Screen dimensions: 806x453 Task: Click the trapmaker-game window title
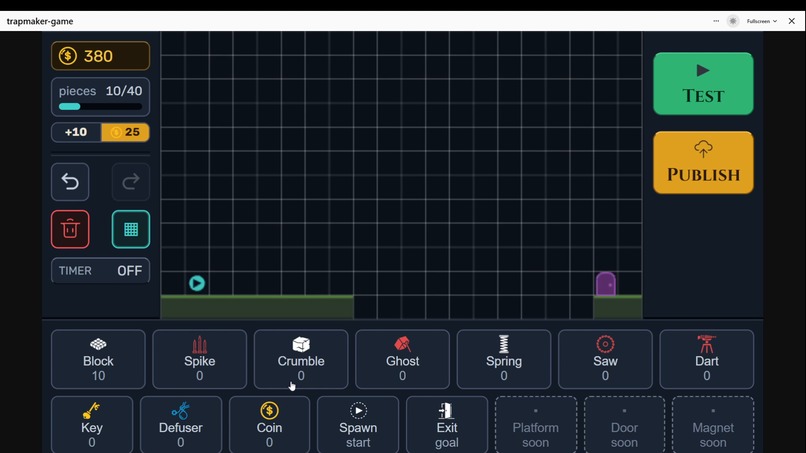pos(40,21)
